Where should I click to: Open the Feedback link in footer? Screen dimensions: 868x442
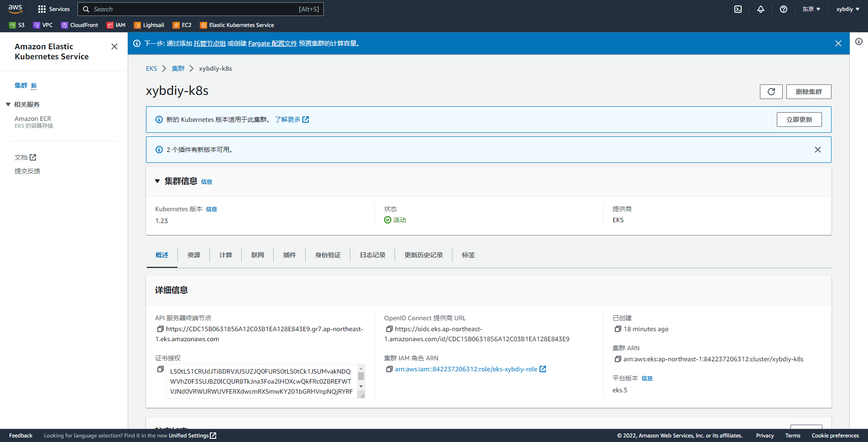(x=21, y=436)
